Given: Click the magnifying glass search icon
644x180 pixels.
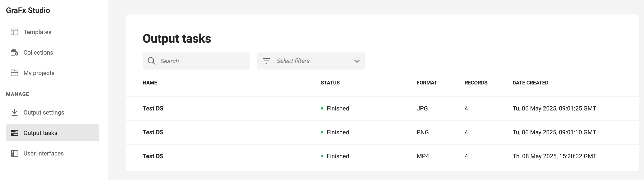Looking at the screenshot, I should [x=152, y=61].
